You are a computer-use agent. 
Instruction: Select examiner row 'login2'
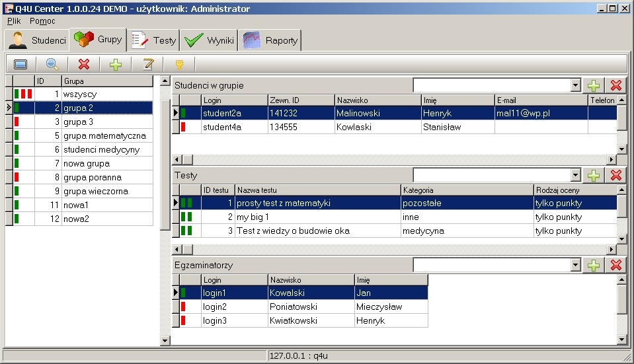coord(303,307)
